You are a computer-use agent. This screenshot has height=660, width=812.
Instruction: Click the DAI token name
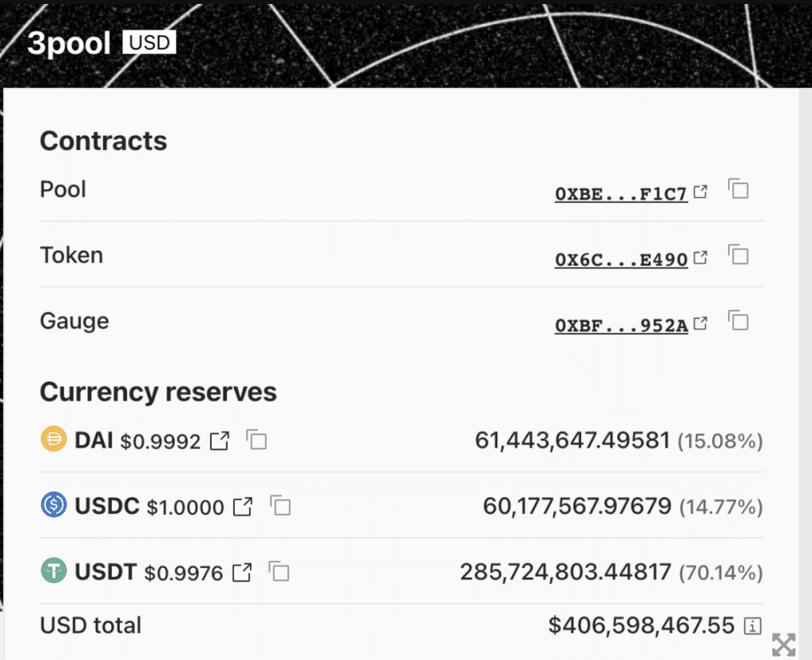(94, 440)
